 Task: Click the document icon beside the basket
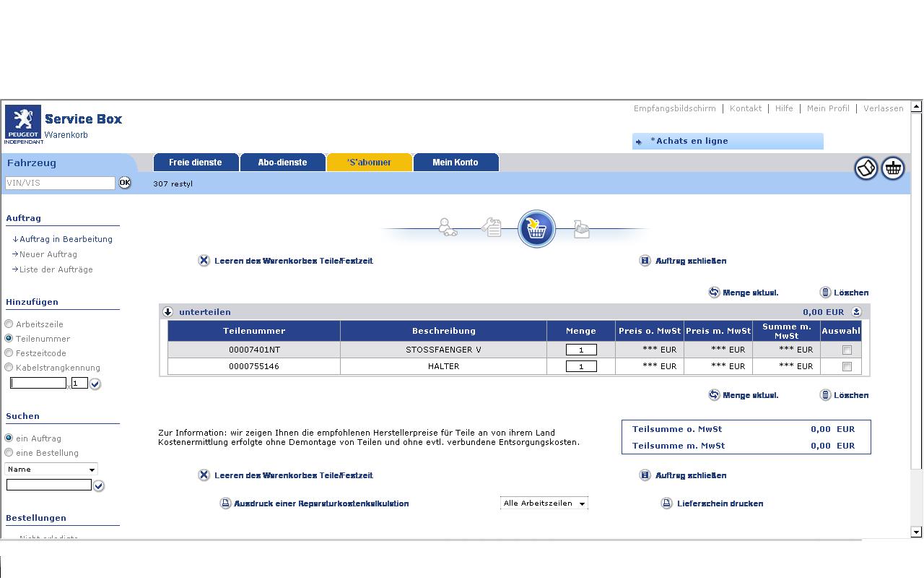(866, 168)
